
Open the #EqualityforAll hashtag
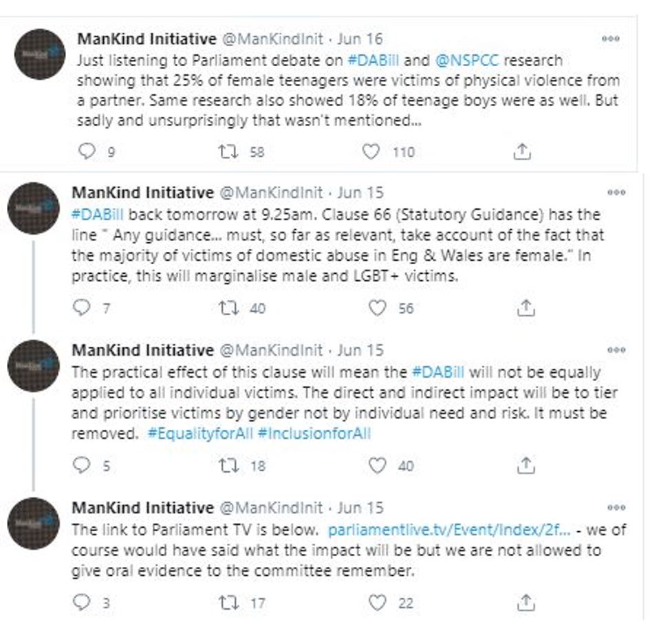click(x=200, y=433)
